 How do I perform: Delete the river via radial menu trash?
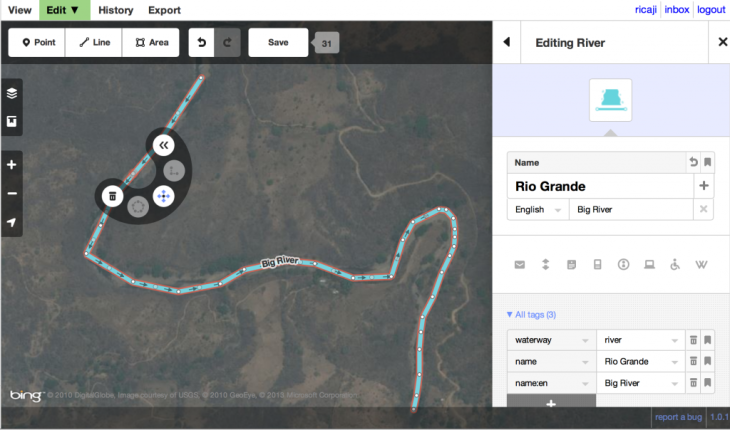coord(112,196)
